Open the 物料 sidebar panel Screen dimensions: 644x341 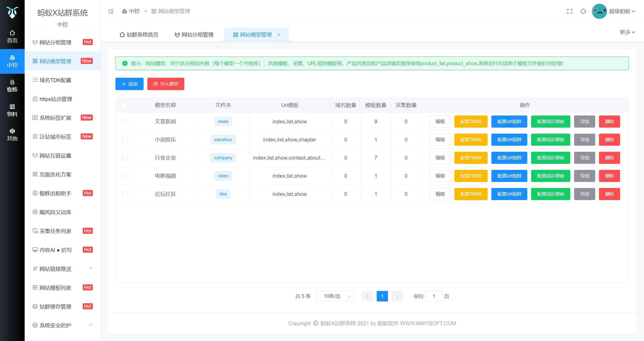coord(12,110)
